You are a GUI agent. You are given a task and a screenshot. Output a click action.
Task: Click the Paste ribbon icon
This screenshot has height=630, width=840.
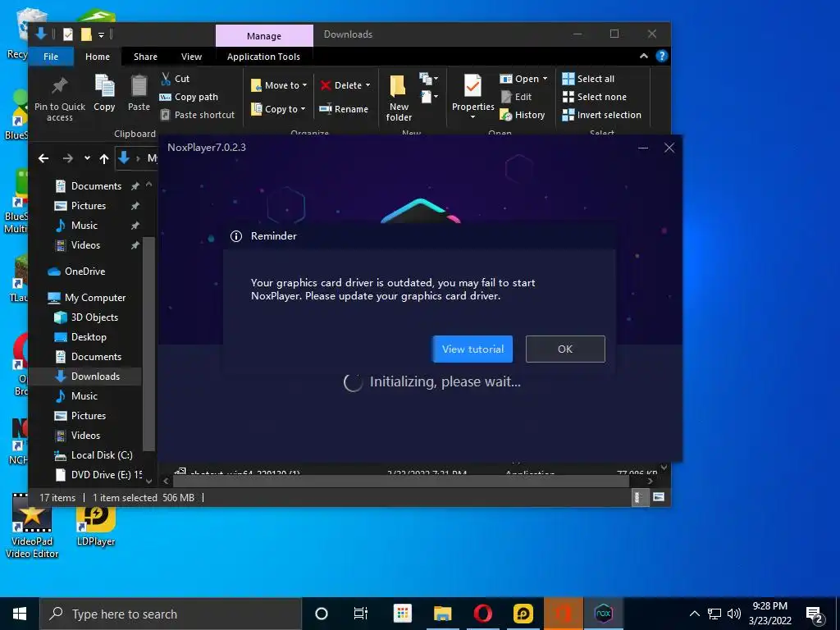(139, 86)
